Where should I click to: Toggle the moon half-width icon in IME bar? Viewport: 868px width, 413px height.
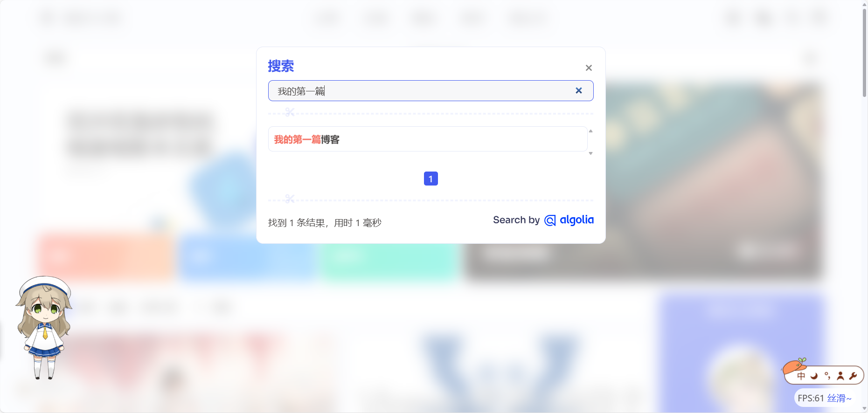[814, 376]
